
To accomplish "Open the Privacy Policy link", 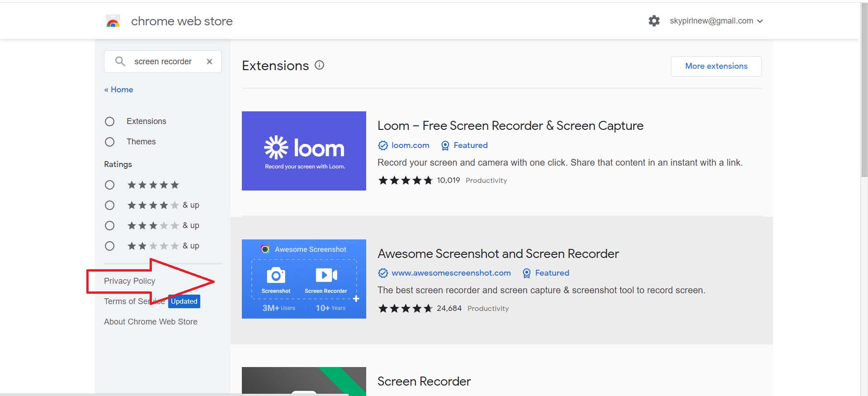I will pyautogui.click(x=129, y=281).
